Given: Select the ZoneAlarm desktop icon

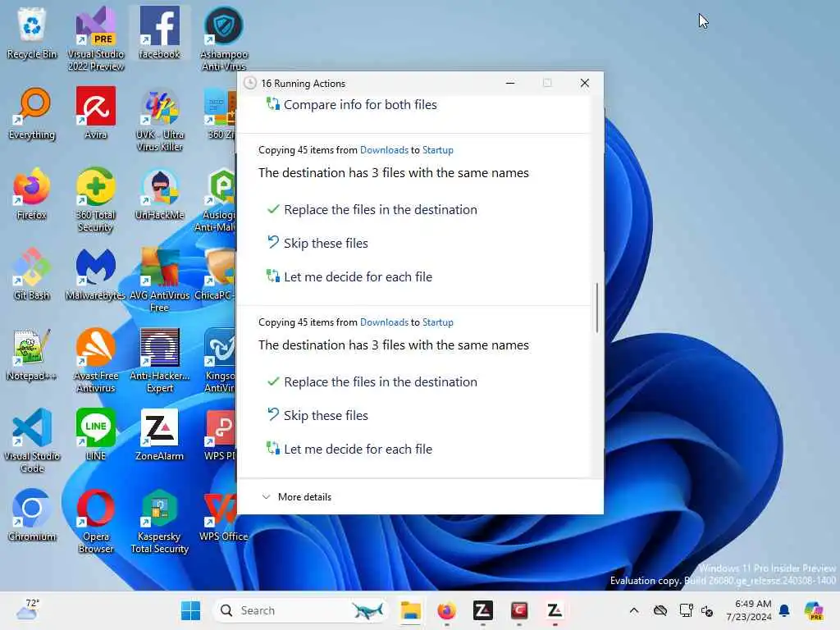Looking at the screenshot, I should click(160, 436).
